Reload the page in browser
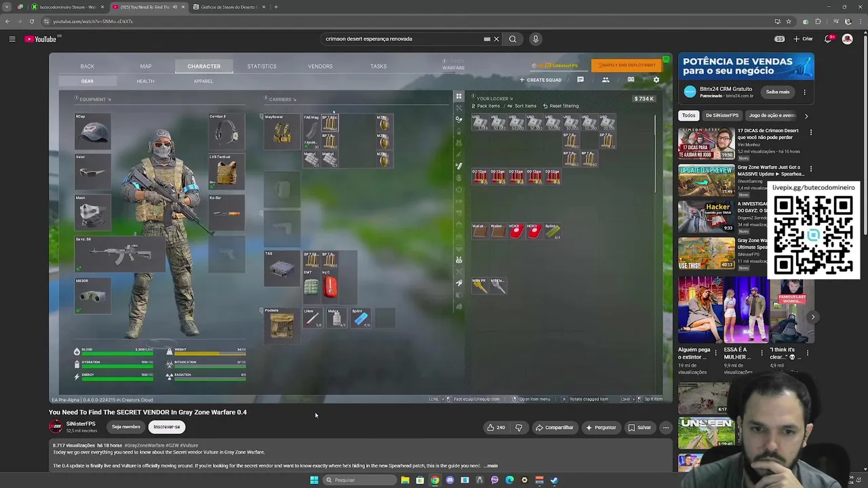Image resolution: width=868 pixels, height=488 pixels. tap(31, 21)
